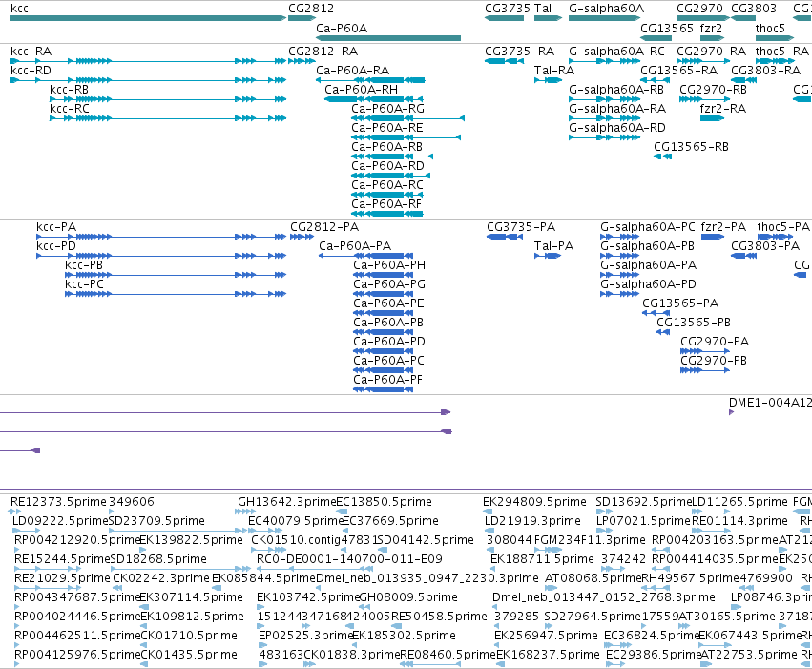The height and width of the screenshot is (669, 812).
Task: Select protein kcc-PC label
Action: click(84, 284)
